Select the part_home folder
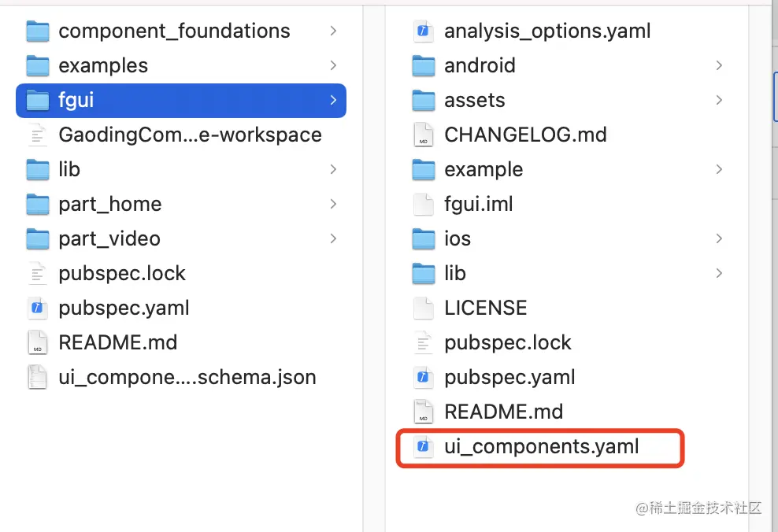This screenshot has height=532, width=778. pos(109,205)
